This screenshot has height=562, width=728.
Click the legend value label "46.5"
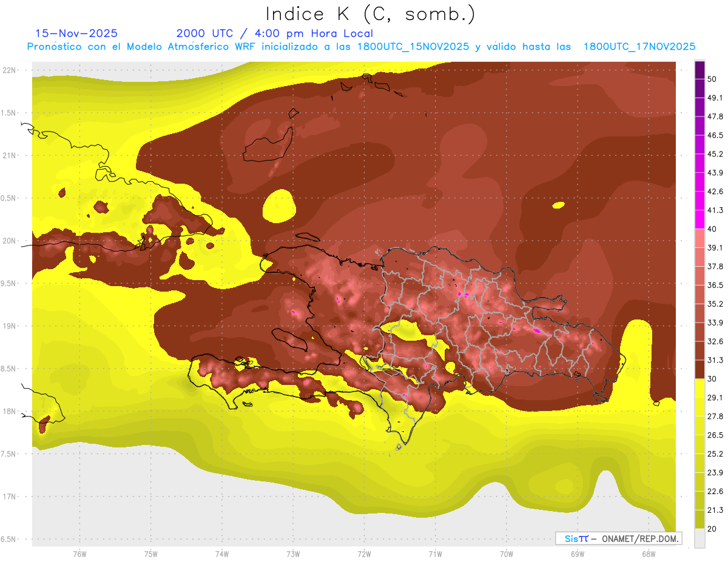click(715, 135)
